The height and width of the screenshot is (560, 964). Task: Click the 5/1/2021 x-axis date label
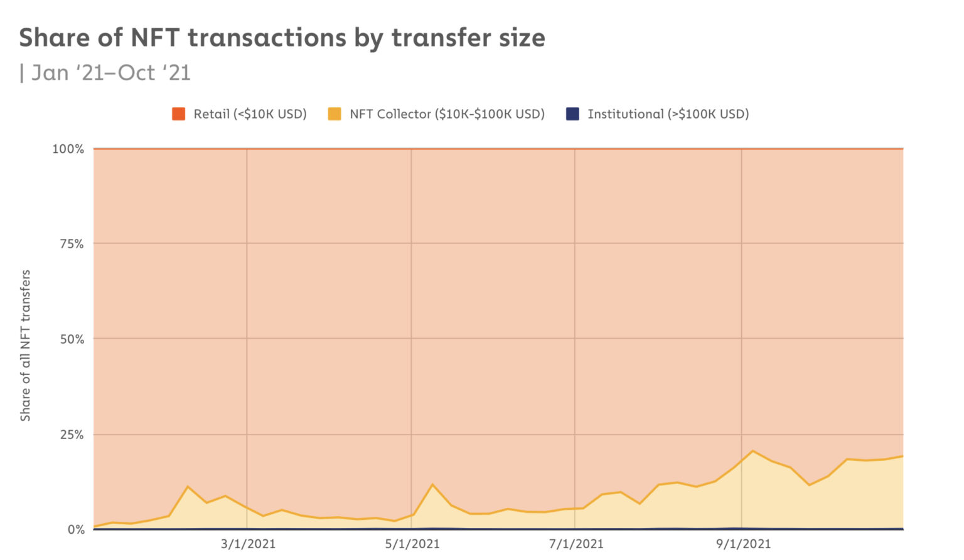(x=412, y=544)
